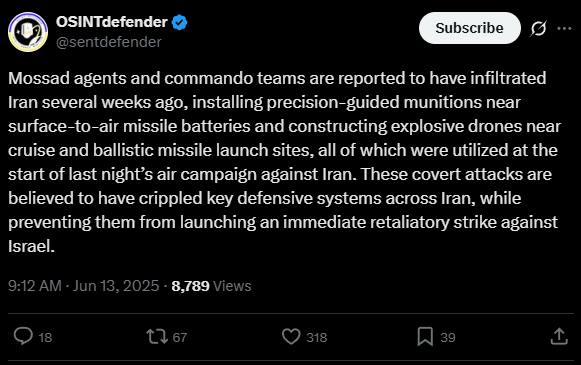Subscribe to OSINTdefender
Viewport: 581px width, 365px height.
469,28
